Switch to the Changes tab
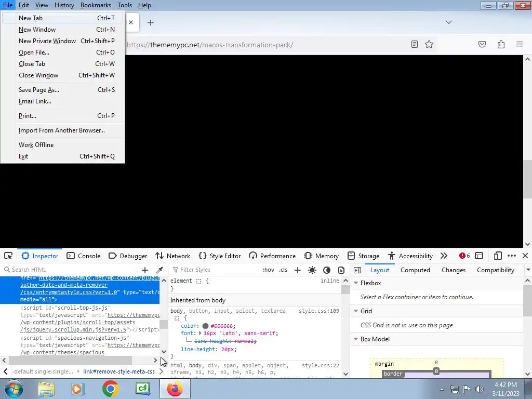This screenshot has width=532, height=399. [453, 270]
